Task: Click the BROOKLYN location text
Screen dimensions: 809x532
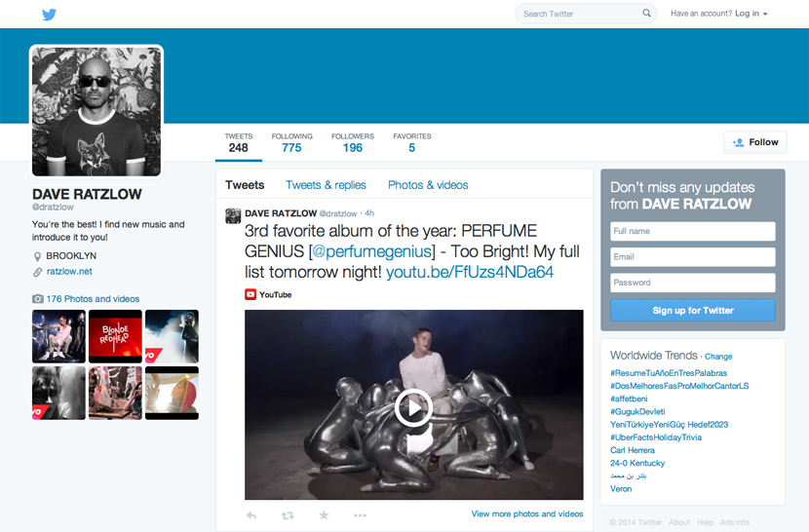Action: pos(71,256)
